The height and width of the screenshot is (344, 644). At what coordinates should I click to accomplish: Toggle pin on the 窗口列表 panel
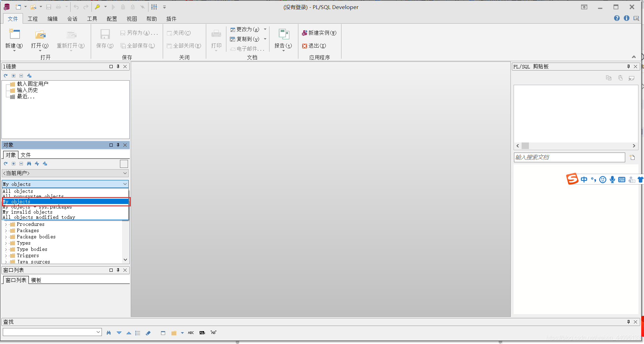point(118,270)
